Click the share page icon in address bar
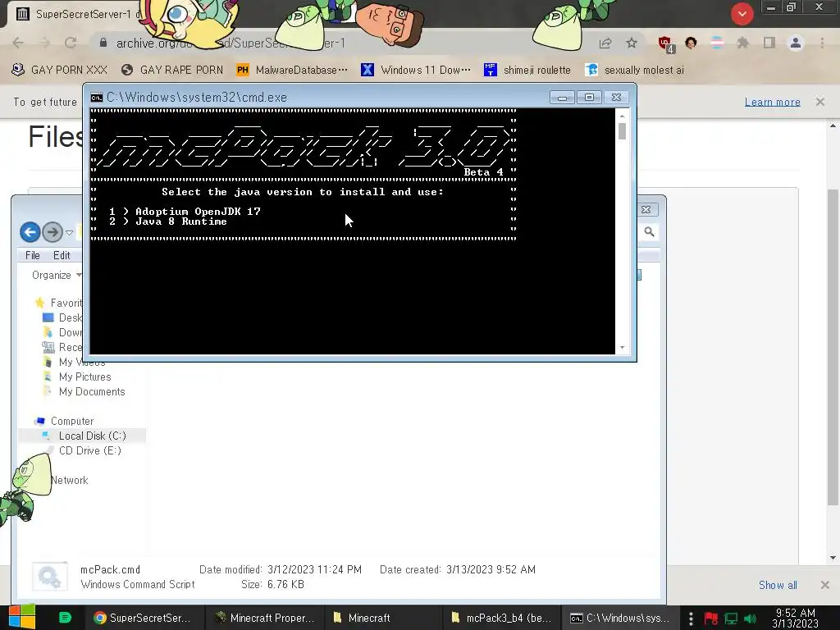Screen dimensions: 840x630 point(605,43)
